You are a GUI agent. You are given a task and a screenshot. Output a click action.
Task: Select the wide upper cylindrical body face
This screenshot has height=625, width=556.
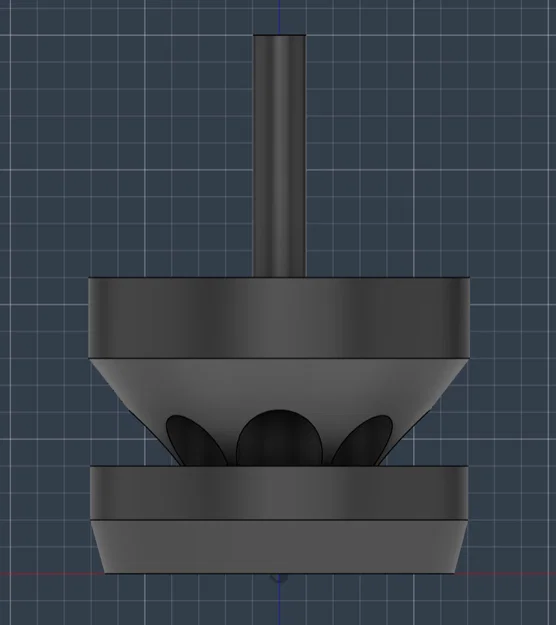pos(279,318)
